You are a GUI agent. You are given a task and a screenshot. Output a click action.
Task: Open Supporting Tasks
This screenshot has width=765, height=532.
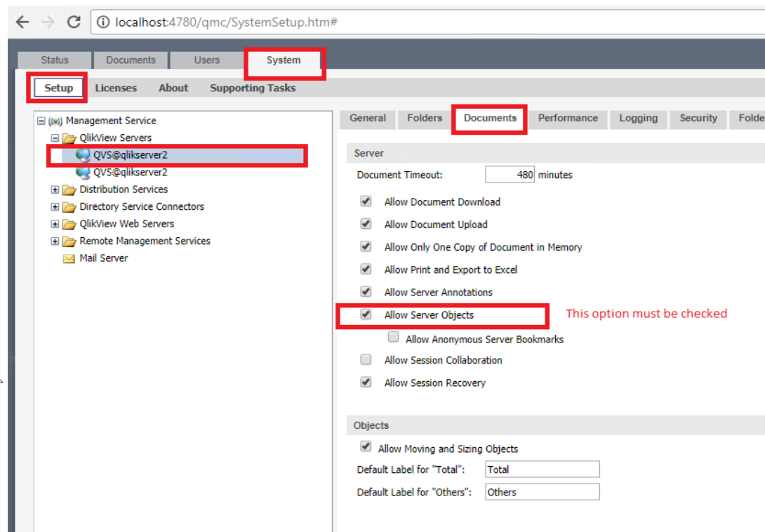pos(252,88)
